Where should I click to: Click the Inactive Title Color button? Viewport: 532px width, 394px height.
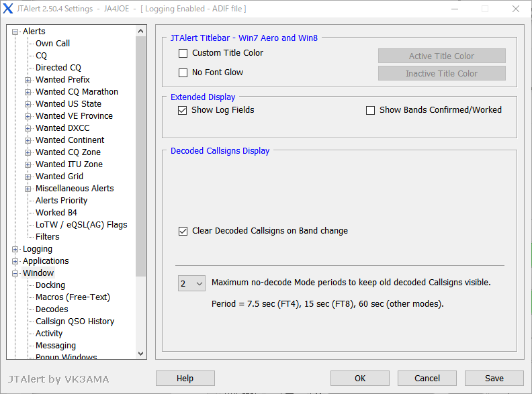point(442,73)
